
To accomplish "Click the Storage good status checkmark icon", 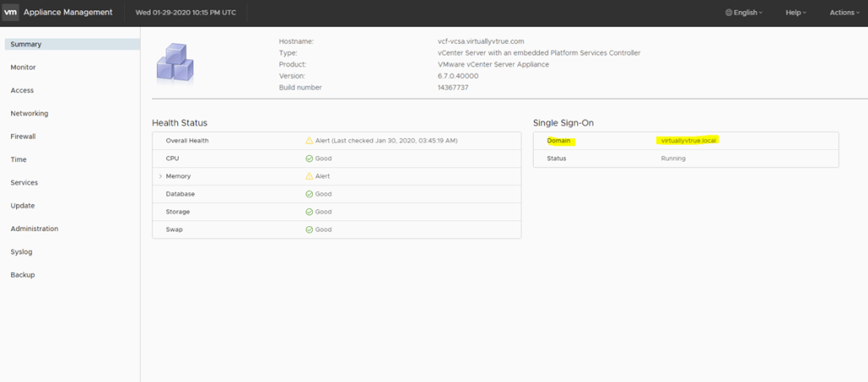I will point(309,212).
